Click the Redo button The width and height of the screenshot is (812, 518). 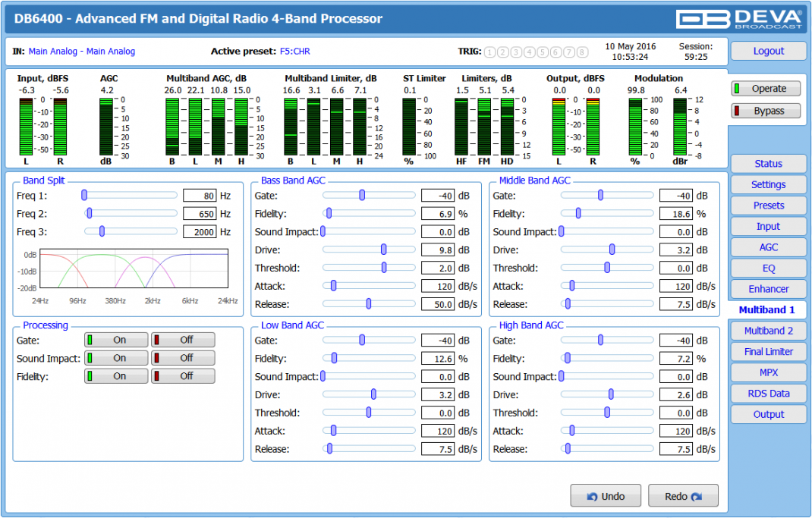point(683,496)
